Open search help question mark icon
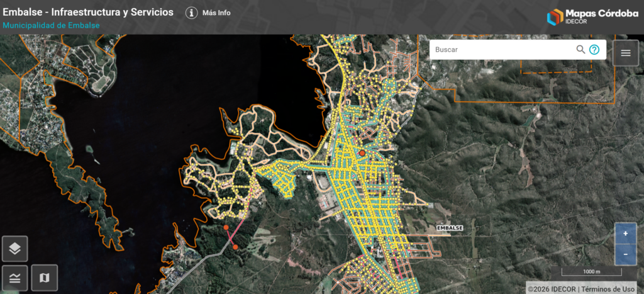The height and width of the screenshot is (294, 644). [x=594, y=50]
